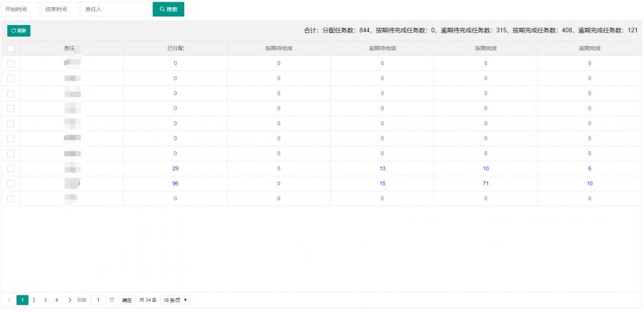The image size is (644, 312).
Task: Click the previous page left arrow
Action: [9, 300]
